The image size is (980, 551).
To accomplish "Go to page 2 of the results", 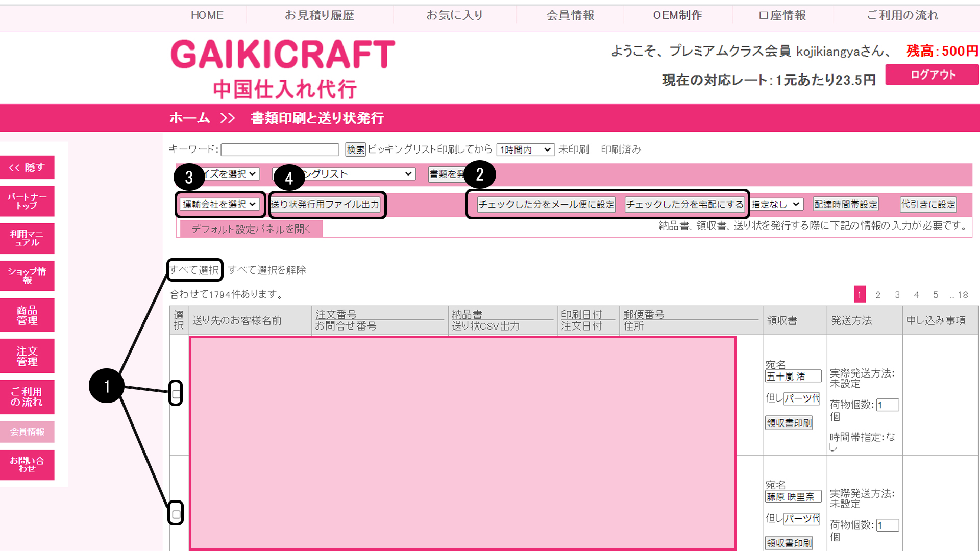I will 878,295.
